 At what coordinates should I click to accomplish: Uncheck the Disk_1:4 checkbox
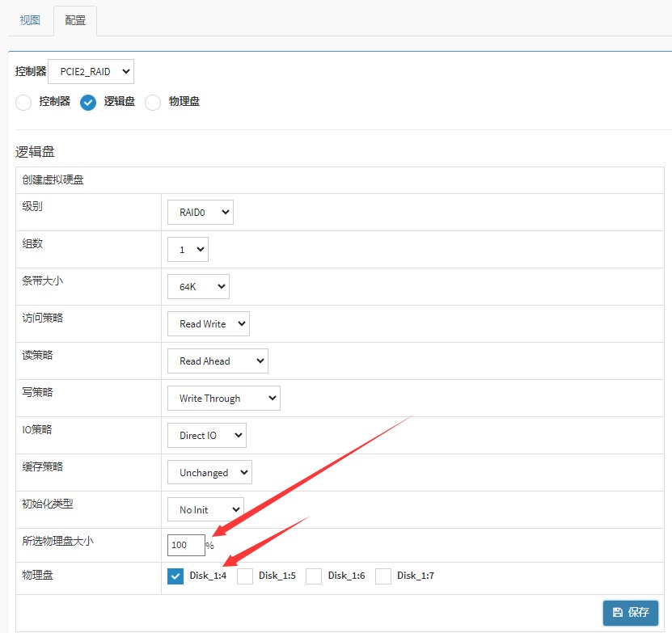(x=175, y=576)
